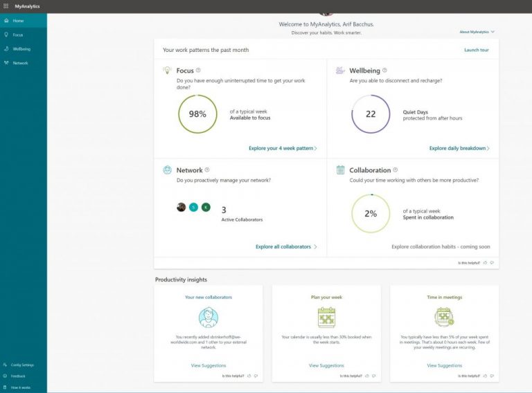
Task: Go to Home in the sidebar
Action: pos(24,21)
